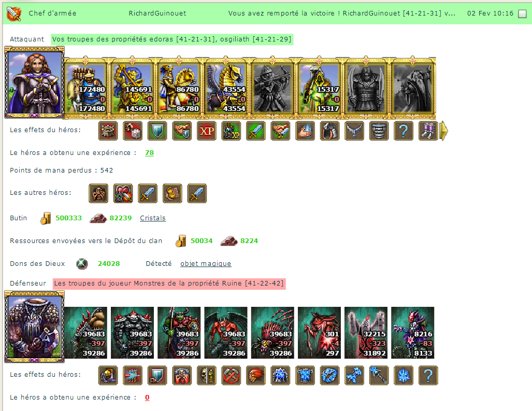
Task: Select the troop card showing 172480 units
Action: (x=85, y=88)
